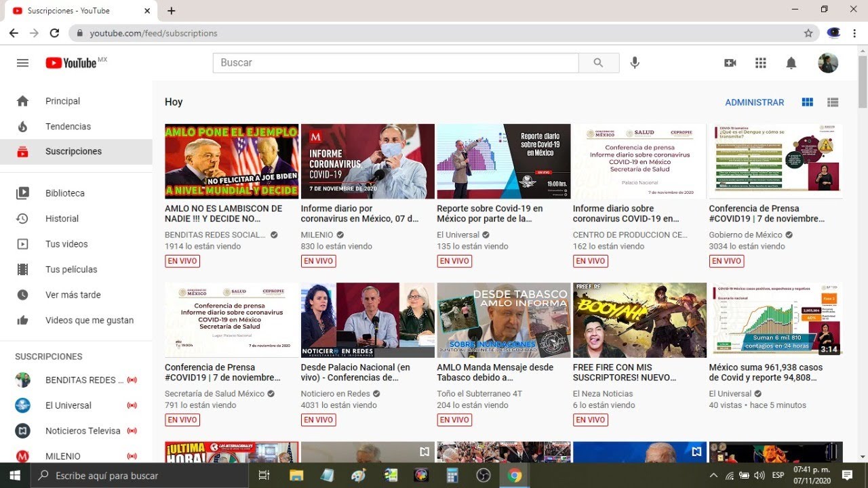Open the Calculator icon in taskbar
Image resolution: width=868 pixels, height=488 pixels.
452,475
